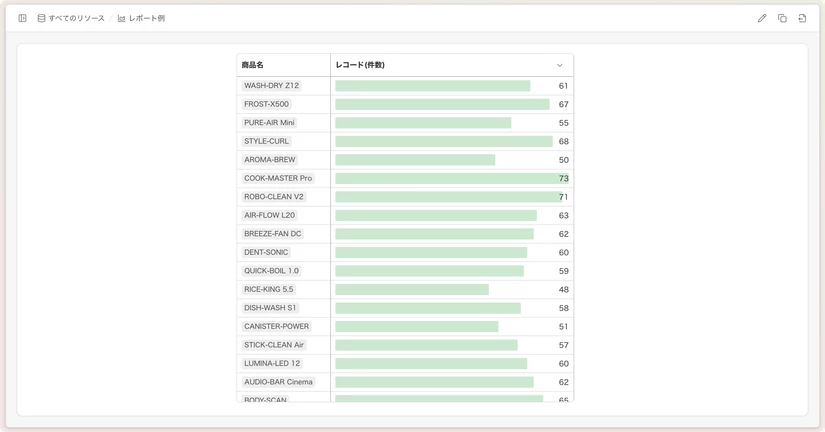This screenshot has width=825, height=432.
Task: Click the export icon at top right
Action: coord(802,18)
